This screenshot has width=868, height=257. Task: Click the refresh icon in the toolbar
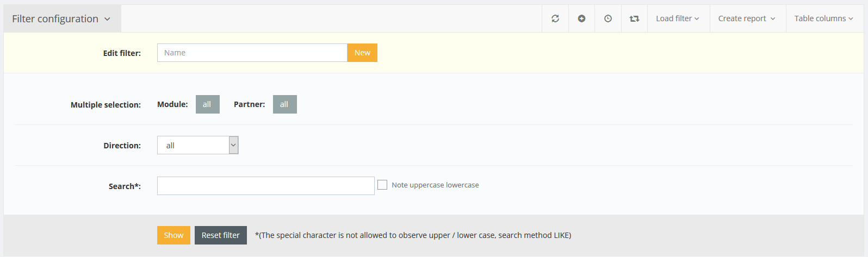tap(555, 18)
